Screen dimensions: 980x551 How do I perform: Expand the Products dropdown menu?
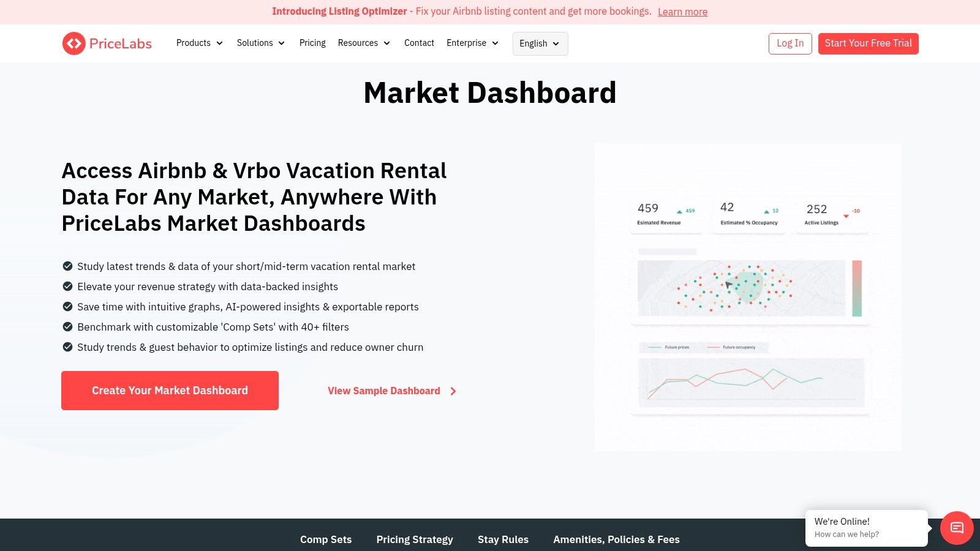[x=200, y=43]
